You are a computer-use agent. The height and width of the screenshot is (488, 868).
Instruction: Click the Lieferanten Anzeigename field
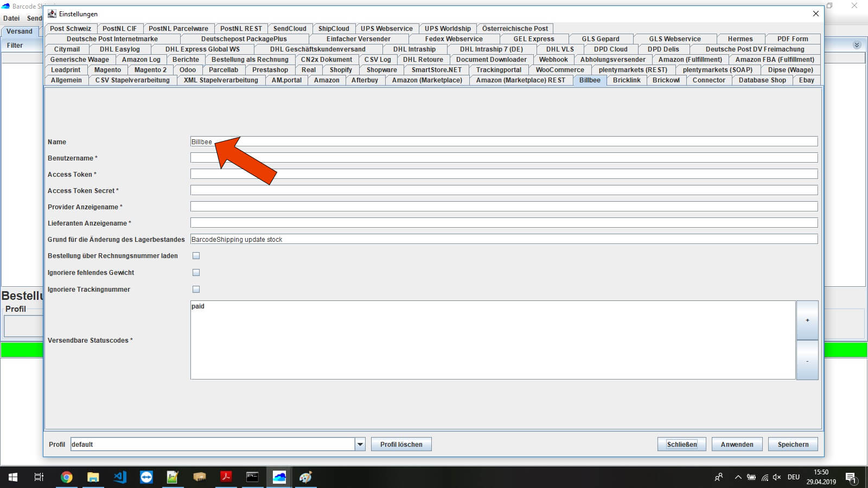click(504, 223)
